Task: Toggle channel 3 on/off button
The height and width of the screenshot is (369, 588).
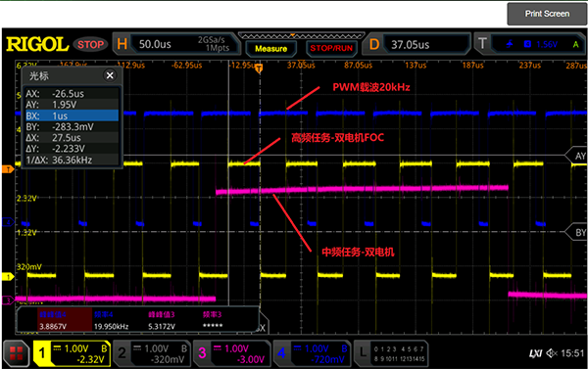Action: coord(202,353)
